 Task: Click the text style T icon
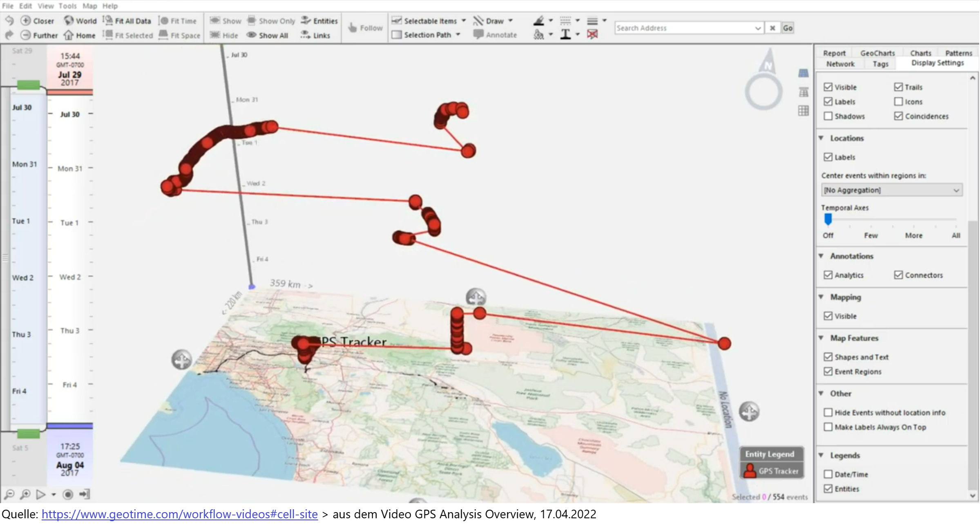pos(565,34)
